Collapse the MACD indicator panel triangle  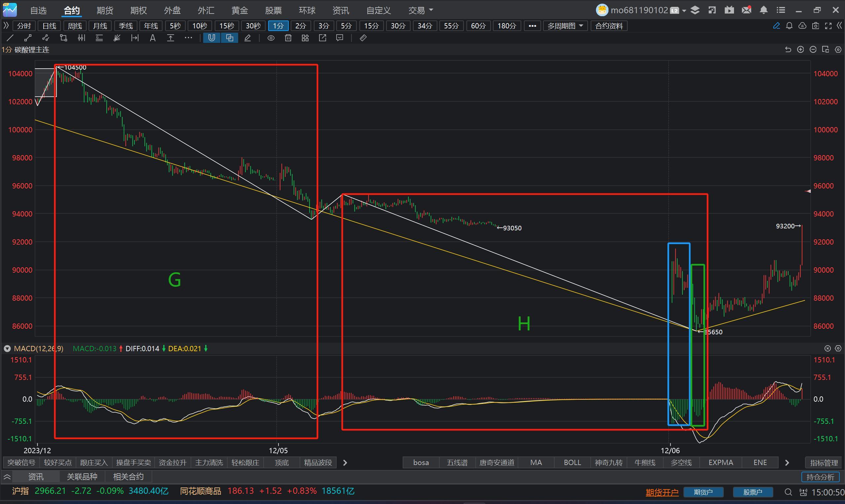click(x=7, y=349)
